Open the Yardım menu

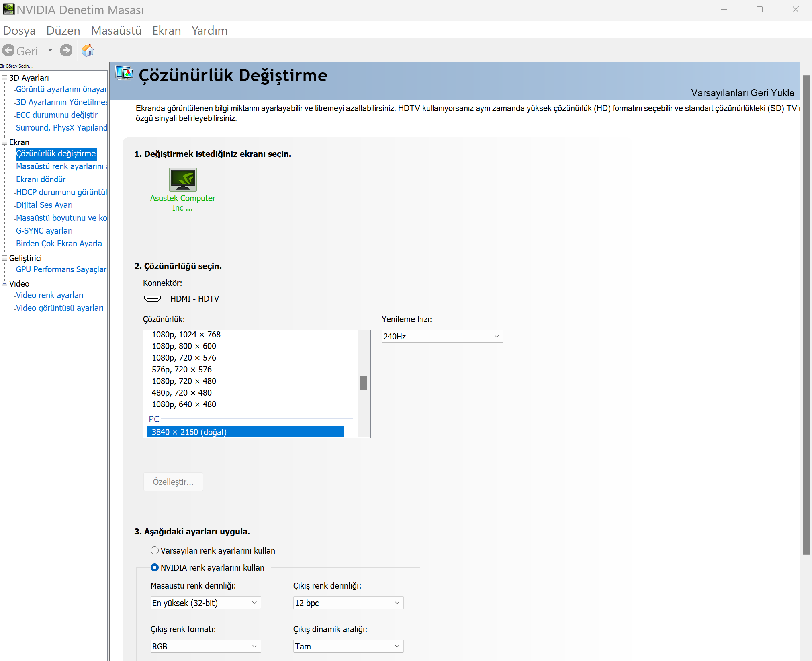pyautogui.click(x=209, y=31)
